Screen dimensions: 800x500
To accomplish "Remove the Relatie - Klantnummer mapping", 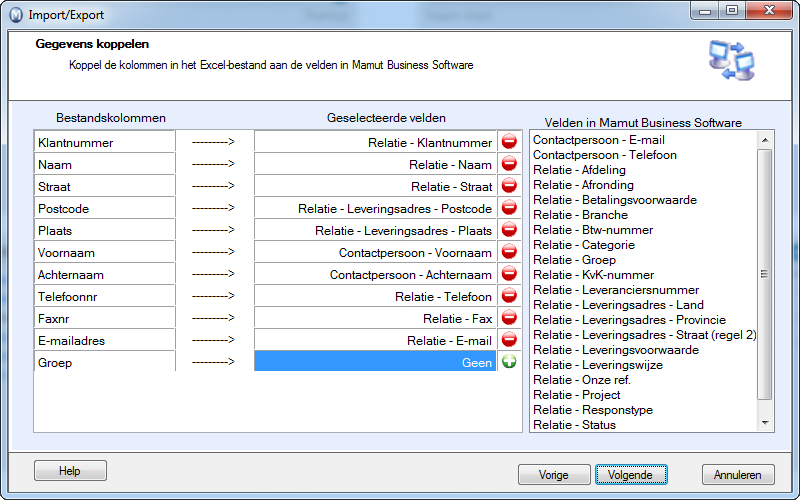I will pos(509,141).
